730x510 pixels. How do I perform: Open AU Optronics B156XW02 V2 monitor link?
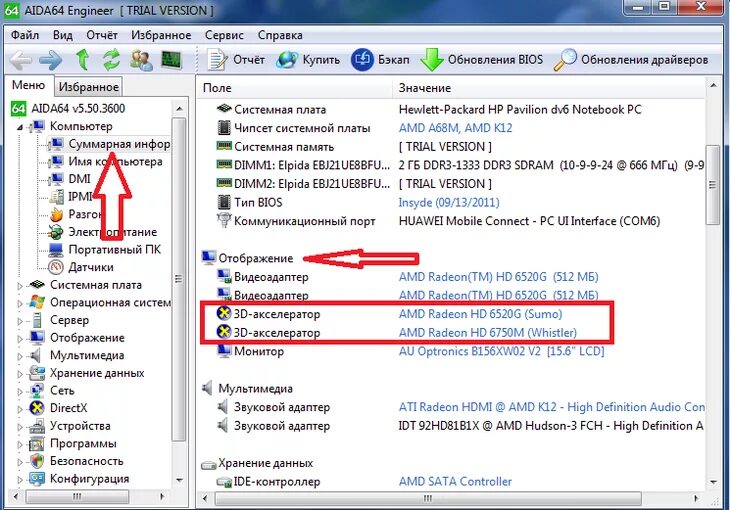tap(501, 351)
